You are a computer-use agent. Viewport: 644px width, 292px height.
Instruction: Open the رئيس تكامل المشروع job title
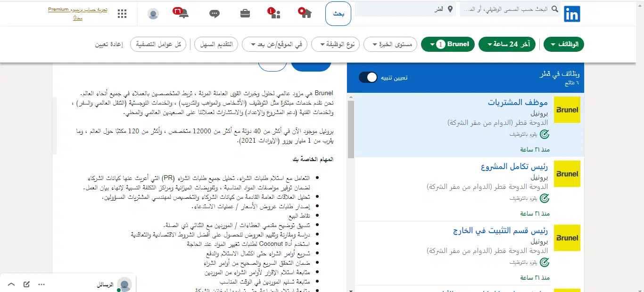point(514,166)
